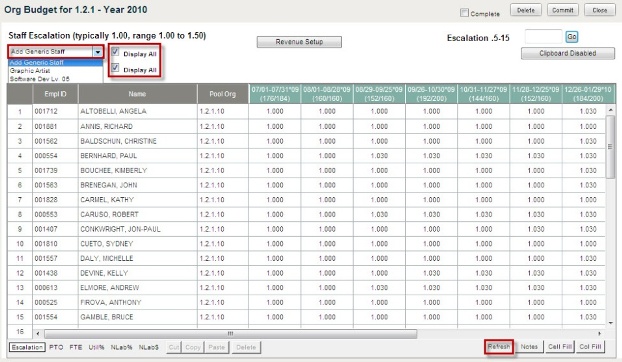Screen dimensions: 622x362
Task: Click the name CUETO, SYDNEY
Action: click(x=107, y=244)
